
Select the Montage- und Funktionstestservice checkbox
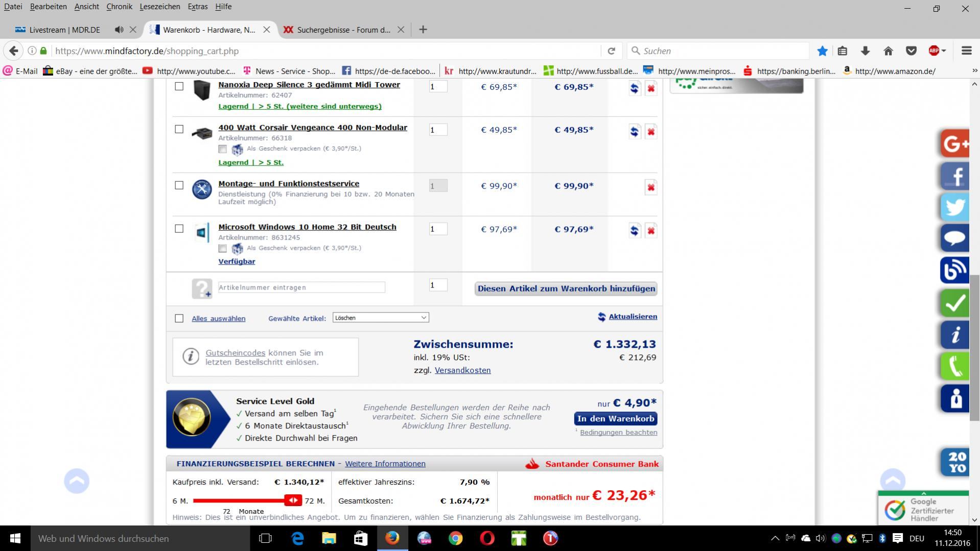pos(179,185)
